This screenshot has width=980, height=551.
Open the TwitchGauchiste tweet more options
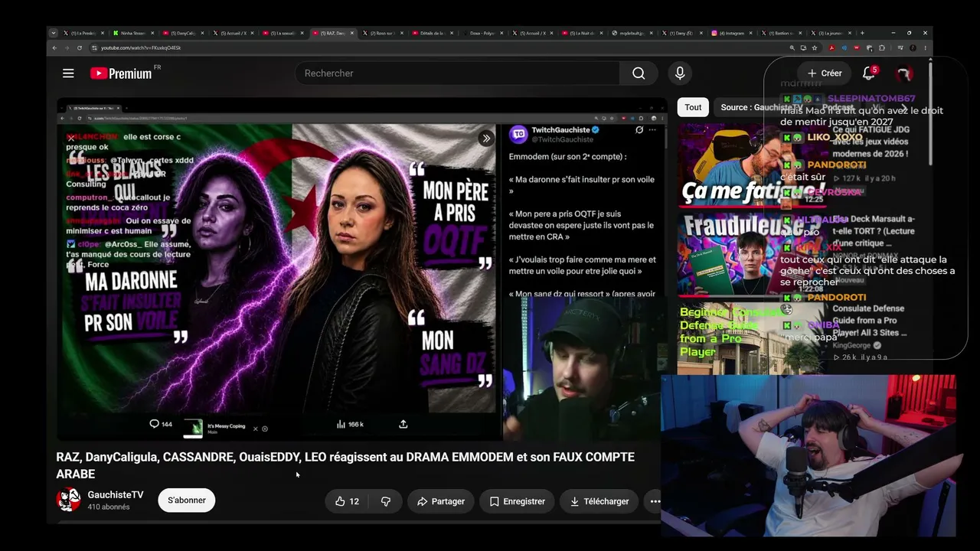point(652,130)
